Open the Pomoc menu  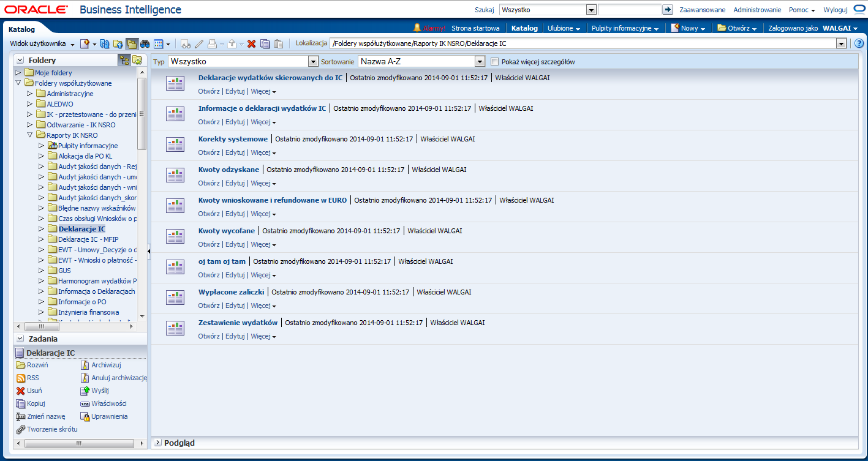tap(801, 10)
